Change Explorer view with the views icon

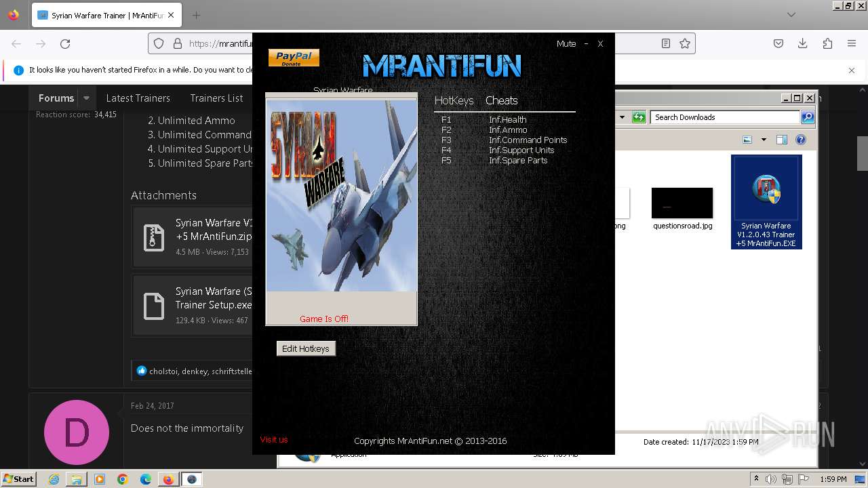coord(747,140)
